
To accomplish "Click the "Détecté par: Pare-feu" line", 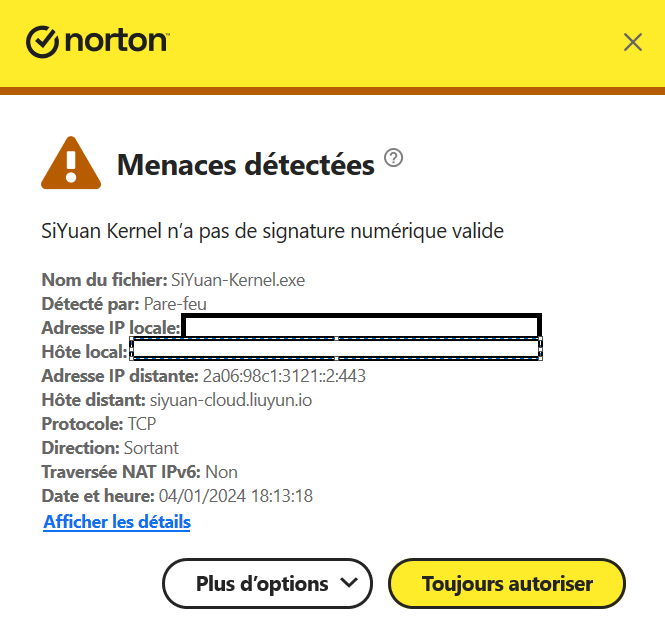I will click(125, 303).
